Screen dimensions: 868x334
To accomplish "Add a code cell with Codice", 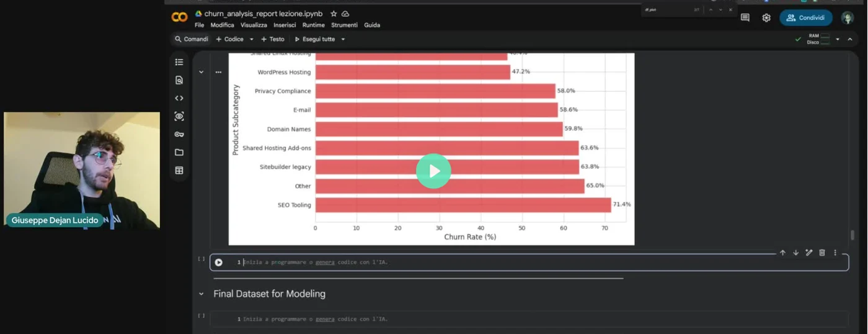I will (230, 39).
